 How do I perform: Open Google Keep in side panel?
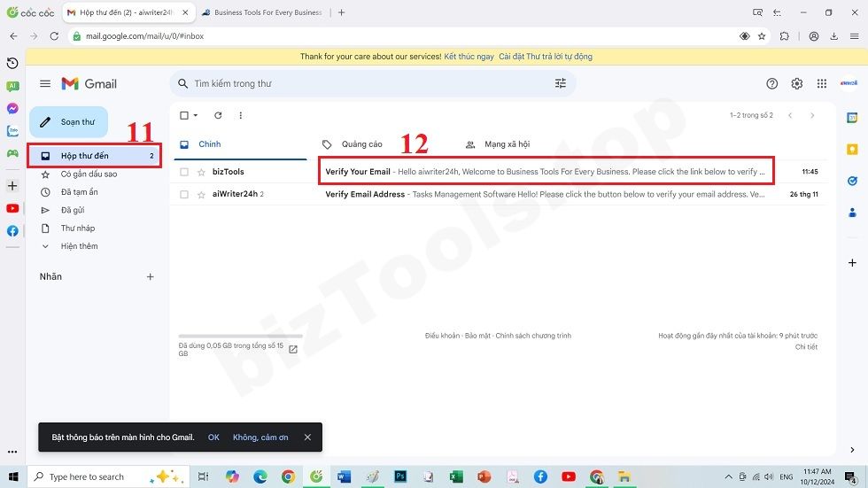click(x=852, y=149)
